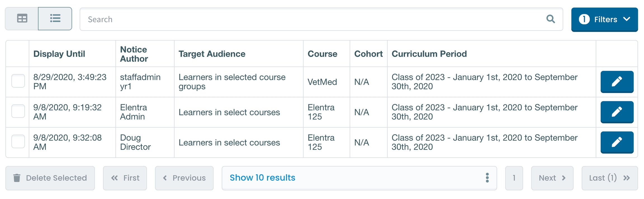The height and width of the screenshot is (199, 644).
Task: Switch to list view layout
Action: (55, 19)
